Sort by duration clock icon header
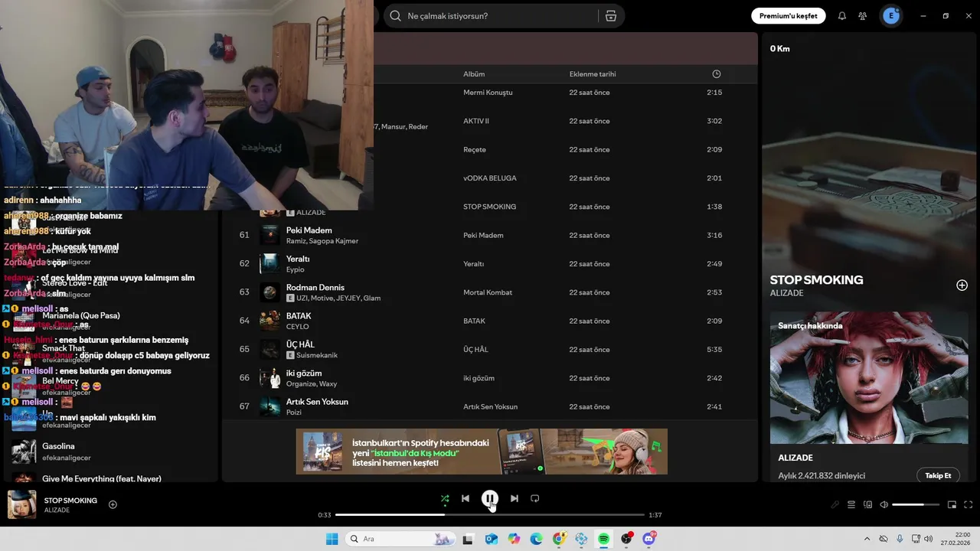Image resolution: width=980 pixels, height=551 pixels. point(717,74)
